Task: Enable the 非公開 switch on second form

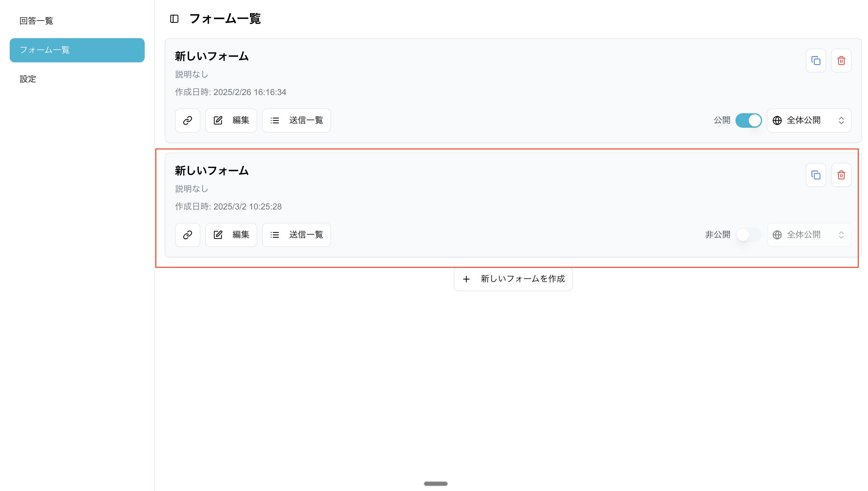Action: (x=748, y=235)
